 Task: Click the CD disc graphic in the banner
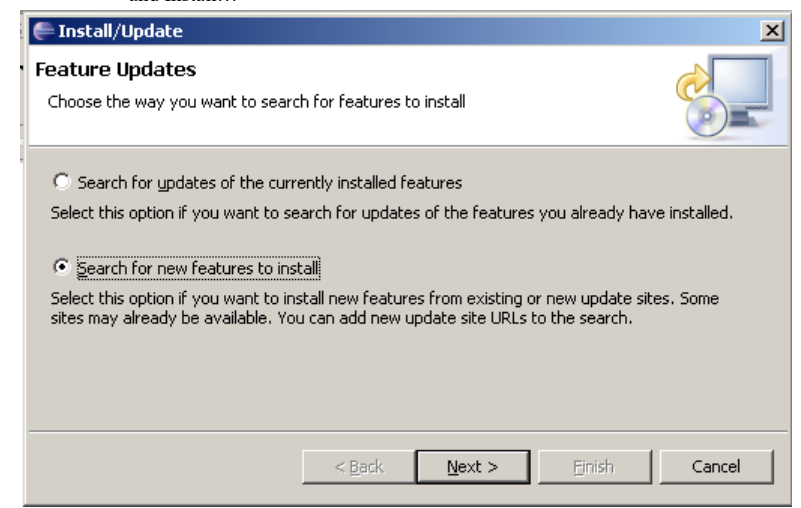pyautogui.click(x=707, y=117)
